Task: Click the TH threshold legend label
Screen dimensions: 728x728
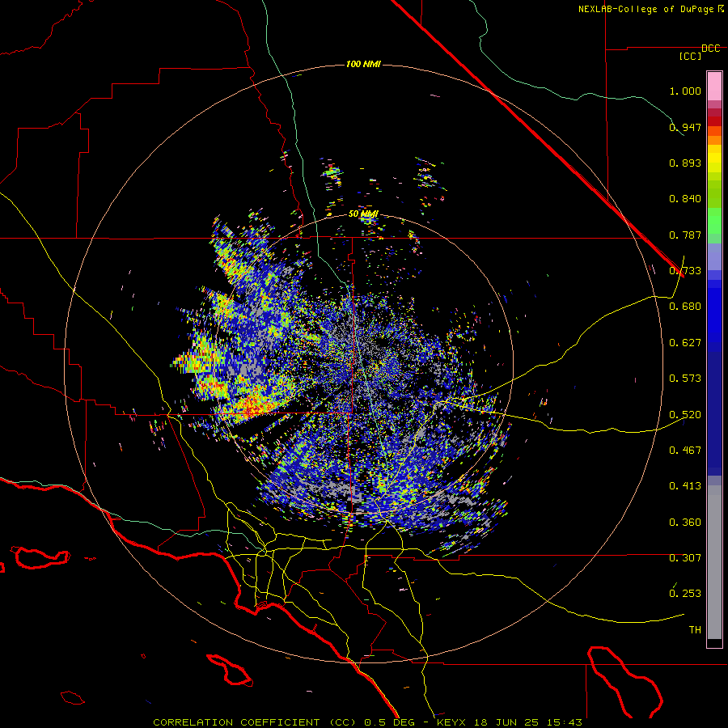Action: click(x=695, y=630)
